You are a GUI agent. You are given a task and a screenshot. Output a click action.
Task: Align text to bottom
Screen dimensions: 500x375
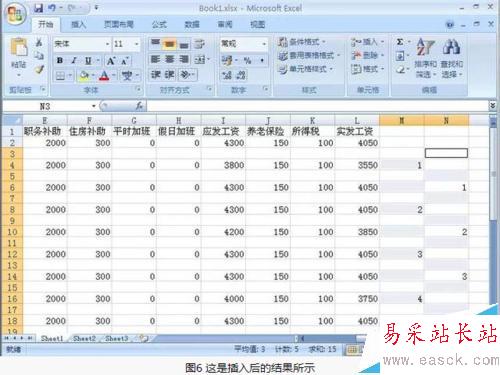184,44
